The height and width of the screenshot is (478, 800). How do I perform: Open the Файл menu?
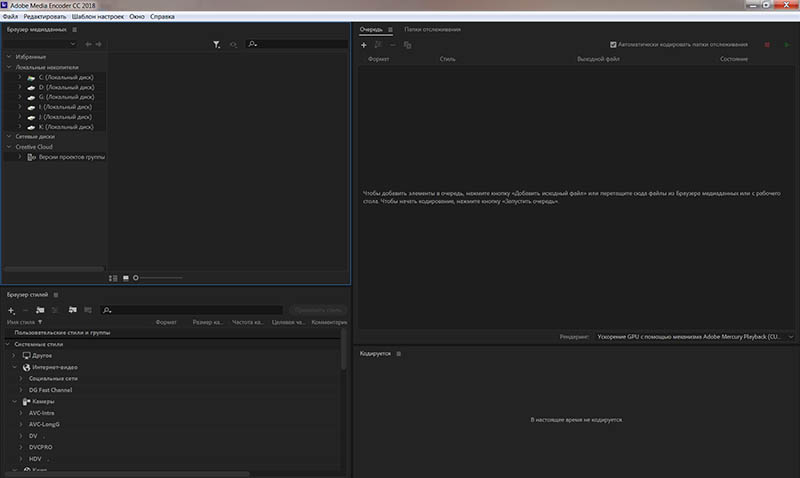[x=10, y=16]
